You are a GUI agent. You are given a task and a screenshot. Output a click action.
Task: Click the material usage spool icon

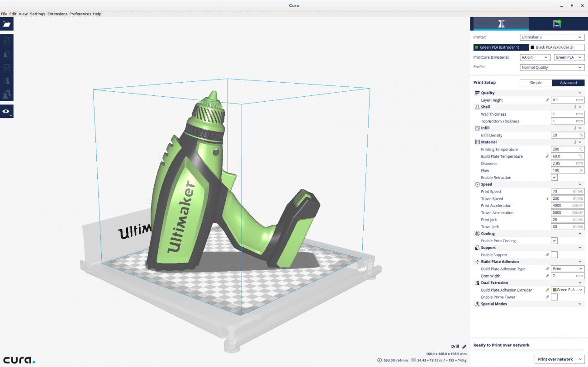(413, 360)
